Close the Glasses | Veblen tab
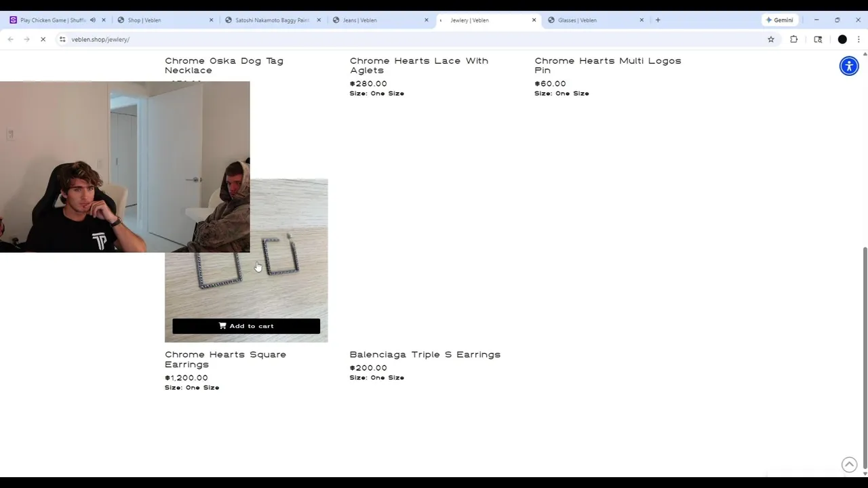This screenshot has height=488, width=868. 642,20
